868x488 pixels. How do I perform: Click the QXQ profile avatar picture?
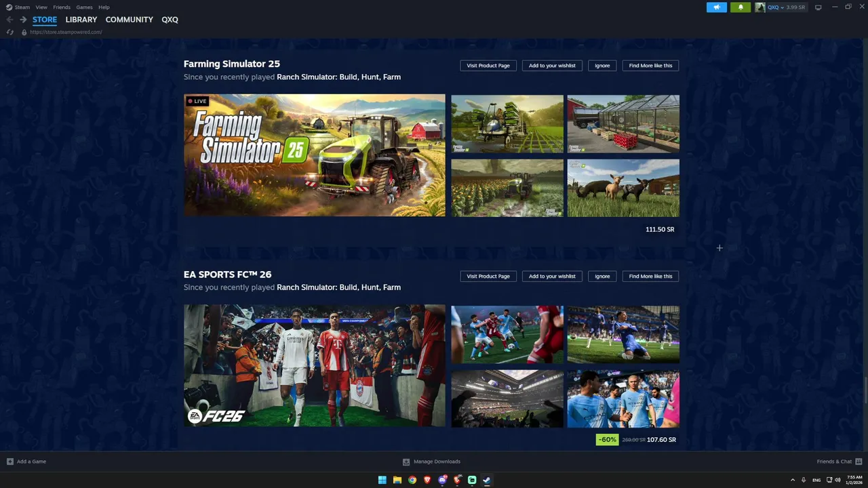coord(760,7)
